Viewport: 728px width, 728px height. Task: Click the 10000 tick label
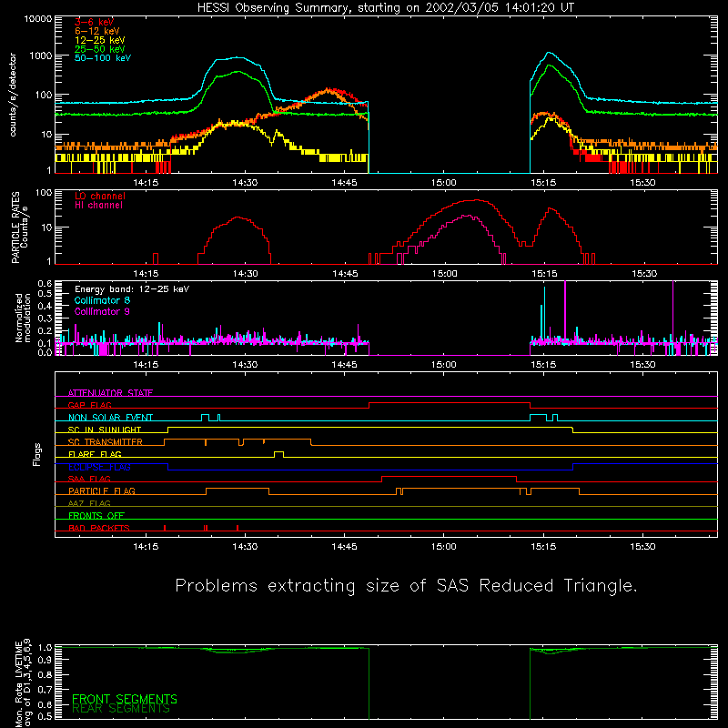[38, 19]
